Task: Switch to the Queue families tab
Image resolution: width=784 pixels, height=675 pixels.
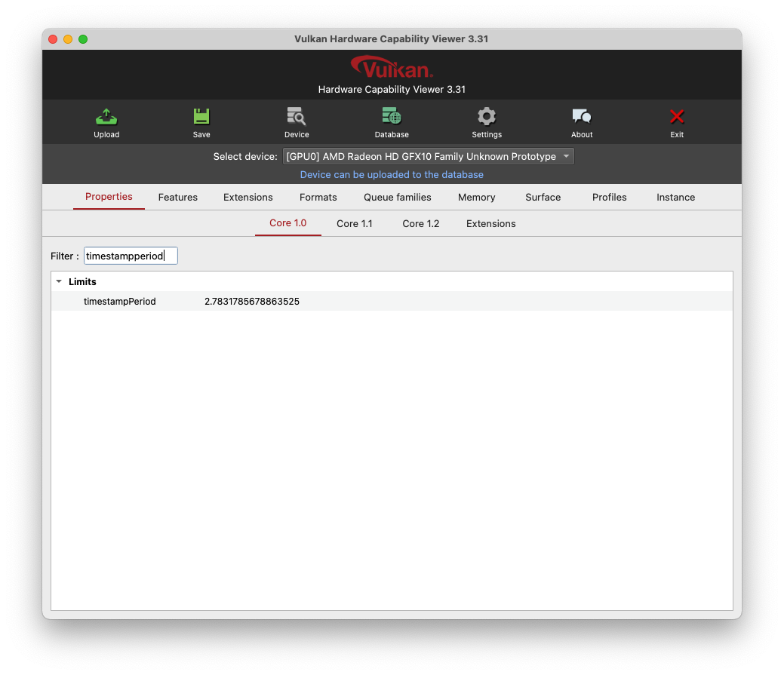Action: (397, 197)
